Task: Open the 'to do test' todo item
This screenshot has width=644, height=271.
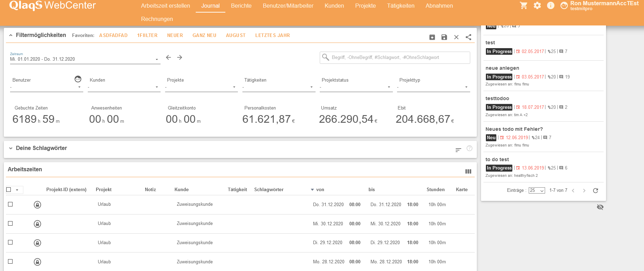Action: [497, 159]
